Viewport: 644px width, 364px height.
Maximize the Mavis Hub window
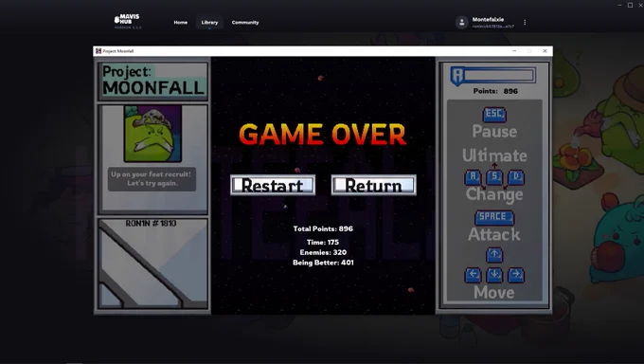click(x=630, y=6)
